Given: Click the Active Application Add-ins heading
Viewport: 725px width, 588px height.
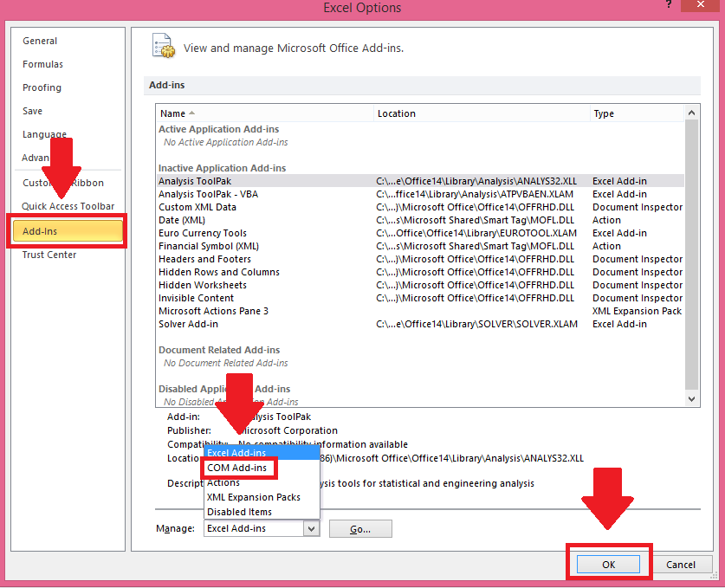Looking at the screenshot, I should [218, 129].
